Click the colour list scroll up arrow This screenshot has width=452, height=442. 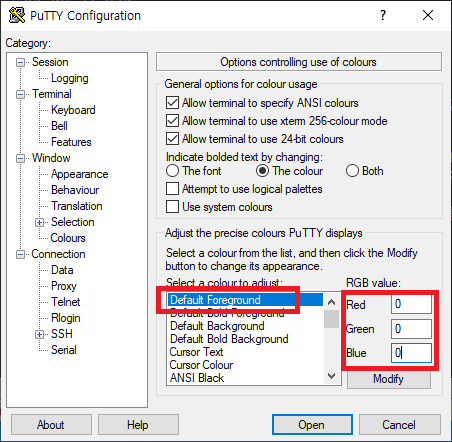pyautogui.click(x=331, y=302)
